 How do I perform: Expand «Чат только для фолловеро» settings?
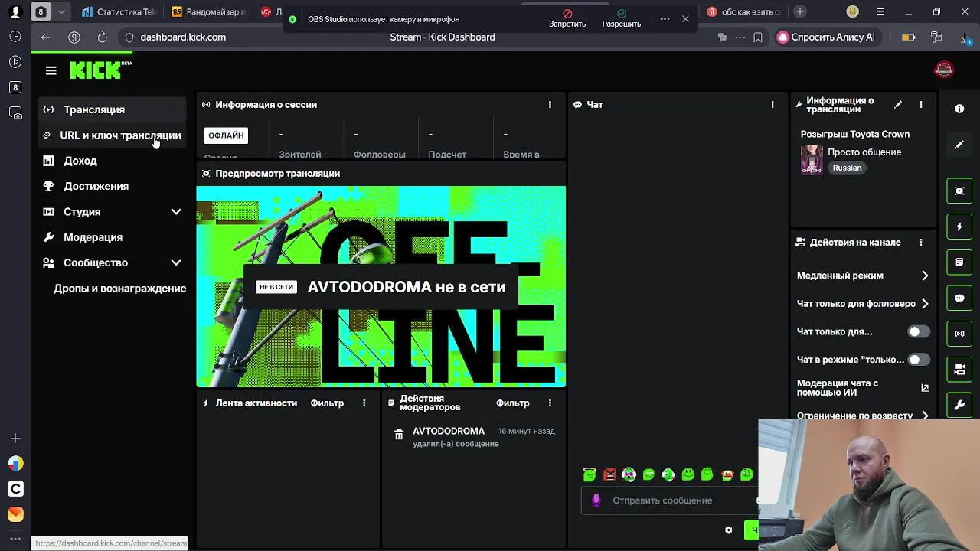coord(925,304)
